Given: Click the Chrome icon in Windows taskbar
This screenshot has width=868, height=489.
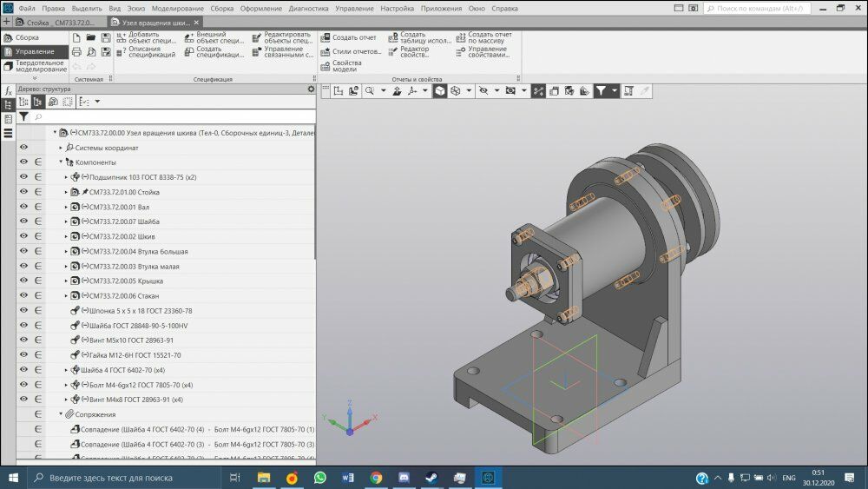Looking at the screenshot, I should [x=376, y=478].
